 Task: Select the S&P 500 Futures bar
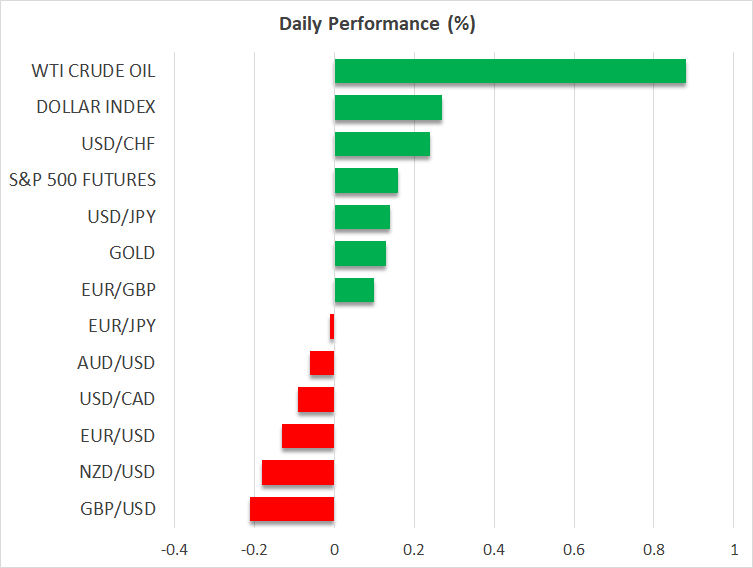point(366,181)
